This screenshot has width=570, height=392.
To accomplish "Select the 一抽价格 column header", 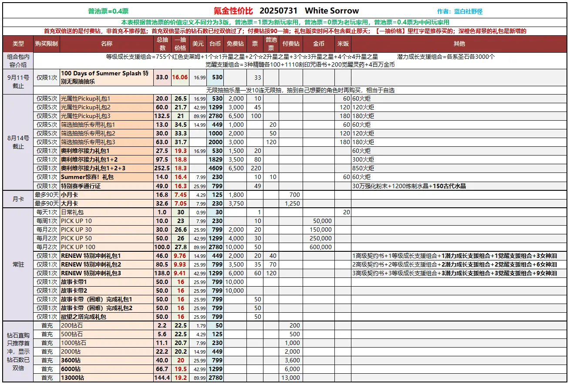I will click(x=180, y=44).
